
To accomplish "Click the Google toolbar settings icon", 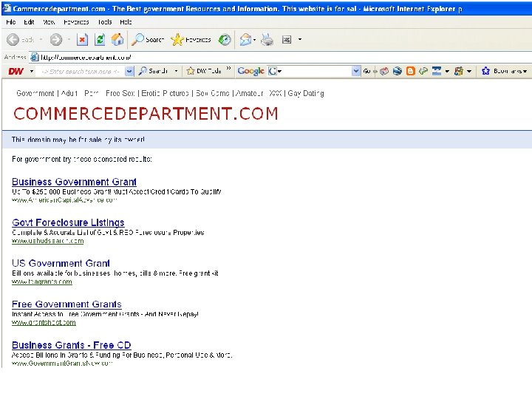I will [459, 71].
